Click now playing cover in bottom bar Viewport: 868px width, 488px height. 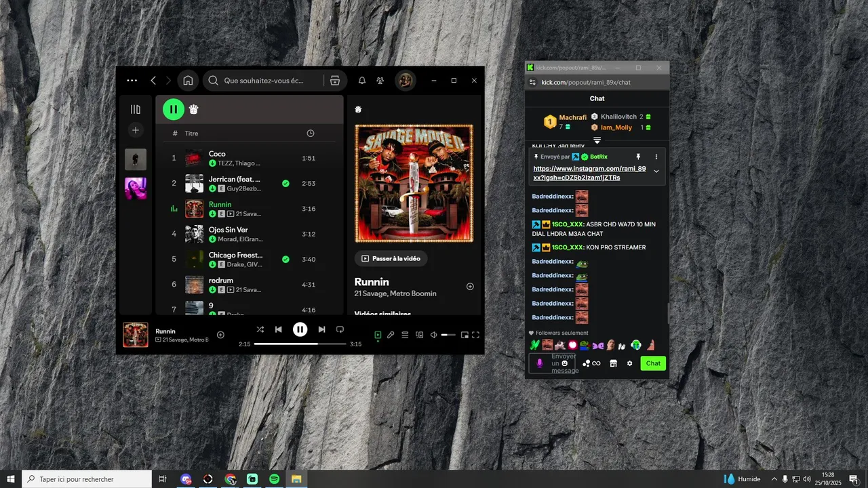pos(136,335)
